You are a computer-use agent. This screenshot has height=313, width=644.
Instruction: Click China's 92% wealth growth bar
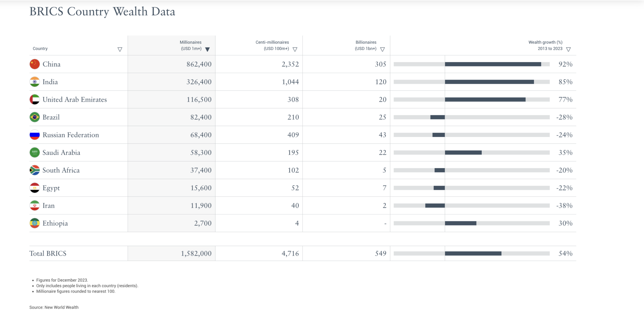[493, 64]
